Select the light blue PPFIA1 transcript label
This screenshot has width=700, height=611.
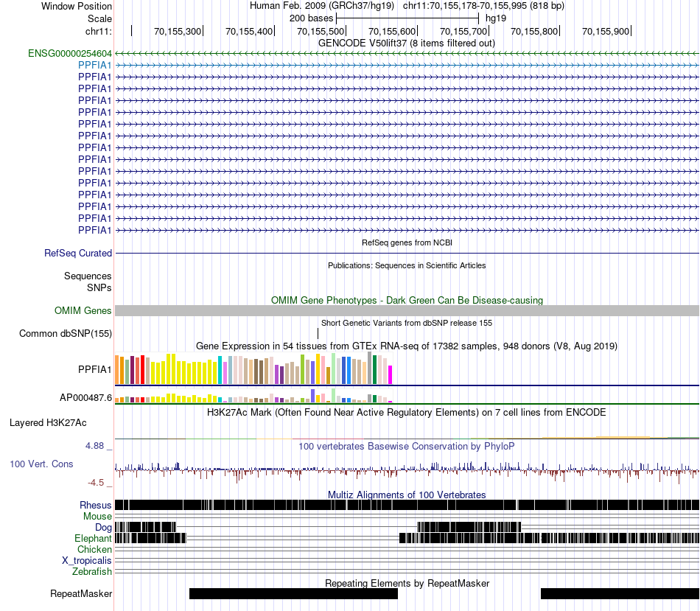(x=94, y=65)
